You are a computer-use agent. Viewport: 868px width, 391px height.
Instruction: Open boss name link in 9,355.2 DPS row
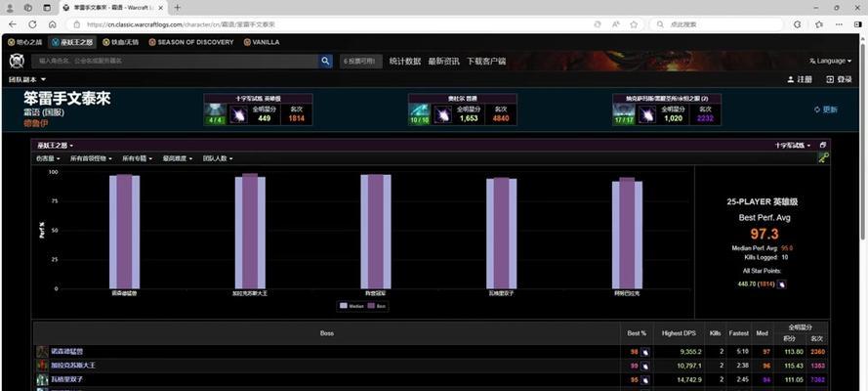point(67,351)
